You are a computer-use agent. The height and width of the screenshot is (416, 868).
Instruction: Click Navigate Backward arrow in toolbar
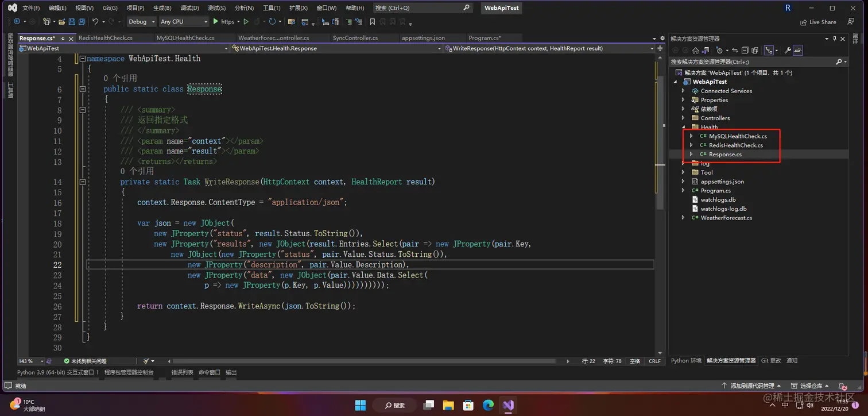point(17,22)
